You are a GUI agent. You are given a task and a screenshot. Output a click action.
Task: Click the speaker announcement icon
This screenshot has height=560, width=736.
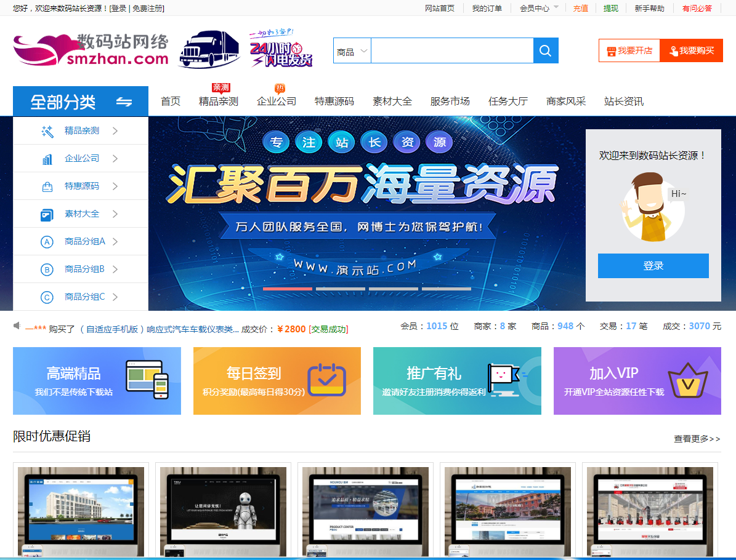17,326
